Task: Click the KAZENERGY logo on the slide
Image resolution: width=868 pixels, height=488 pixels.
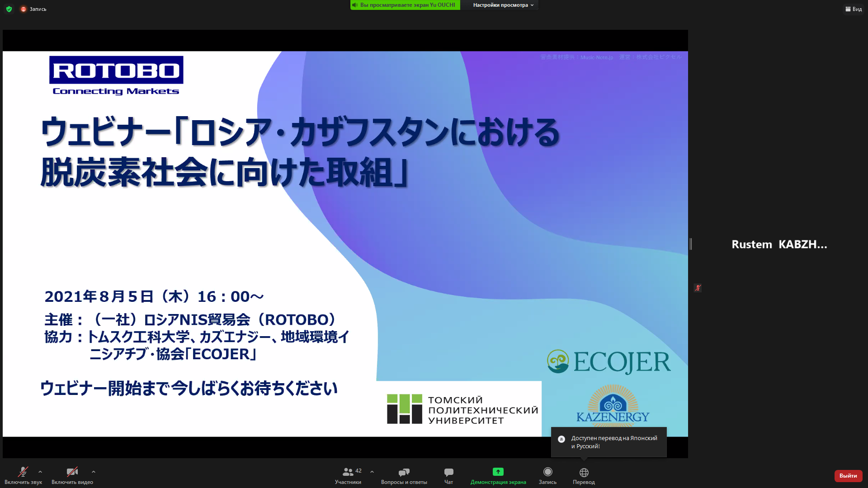Action: (x=613, y=406)
